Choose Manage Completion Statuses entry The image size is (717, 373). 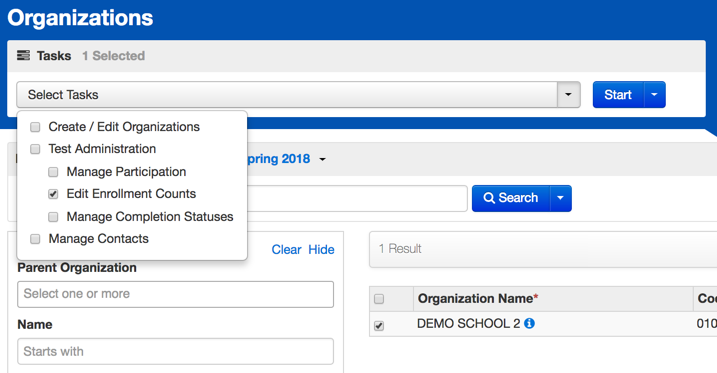point(150,217)
